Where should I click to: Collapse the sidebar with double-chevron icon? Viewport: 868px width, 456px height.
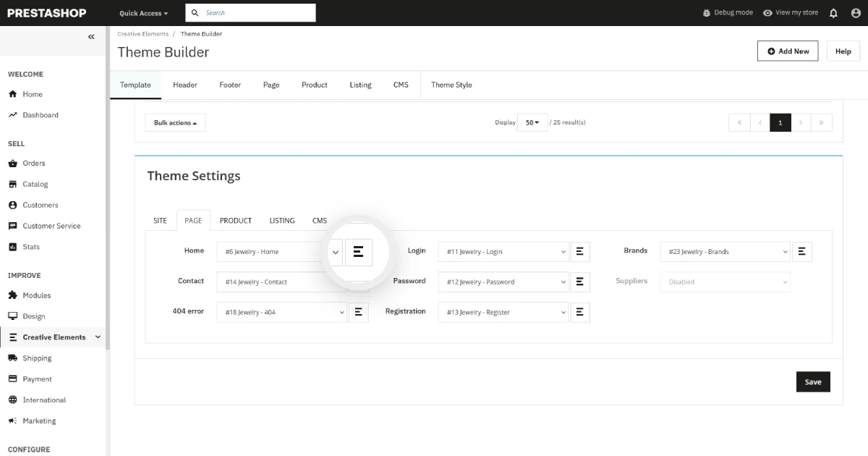click(91, 37)
